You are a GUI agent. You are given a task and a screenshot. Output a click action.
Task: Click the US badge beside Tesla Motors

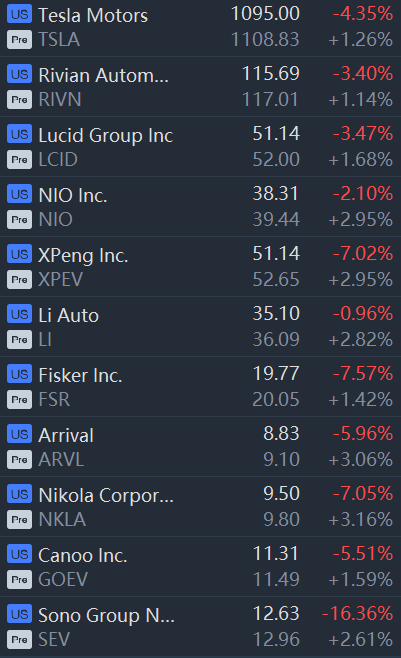point(19,14)
